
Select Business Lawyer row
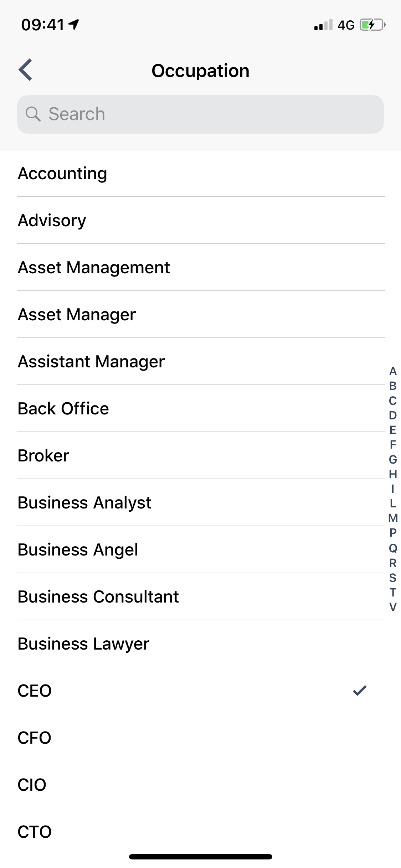[x=83, y=644]
